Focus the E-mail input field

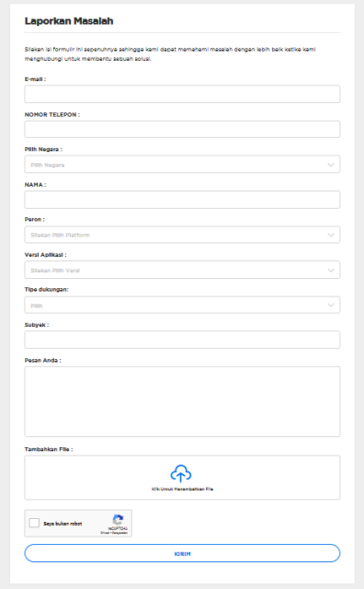click(182, 94)
